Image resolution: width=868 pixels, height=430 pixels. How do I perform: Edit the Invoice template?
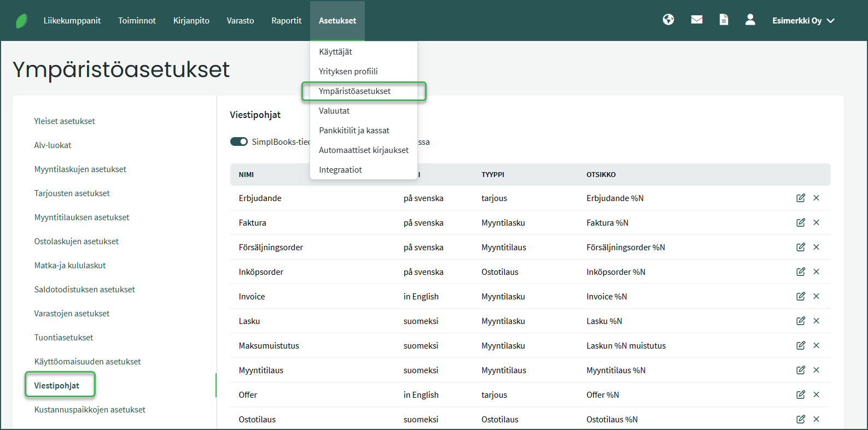click(x=800, y=296)
